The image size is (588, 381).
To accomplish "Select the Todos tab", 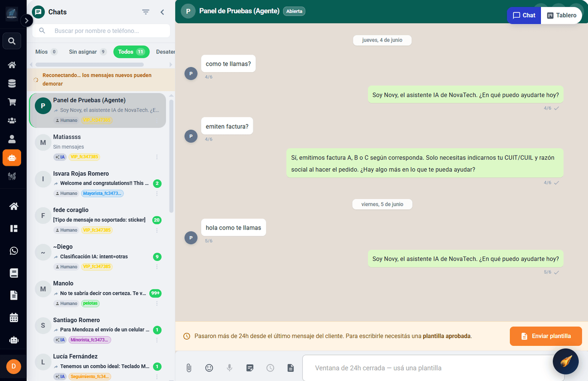I will [x=131, y=51].
